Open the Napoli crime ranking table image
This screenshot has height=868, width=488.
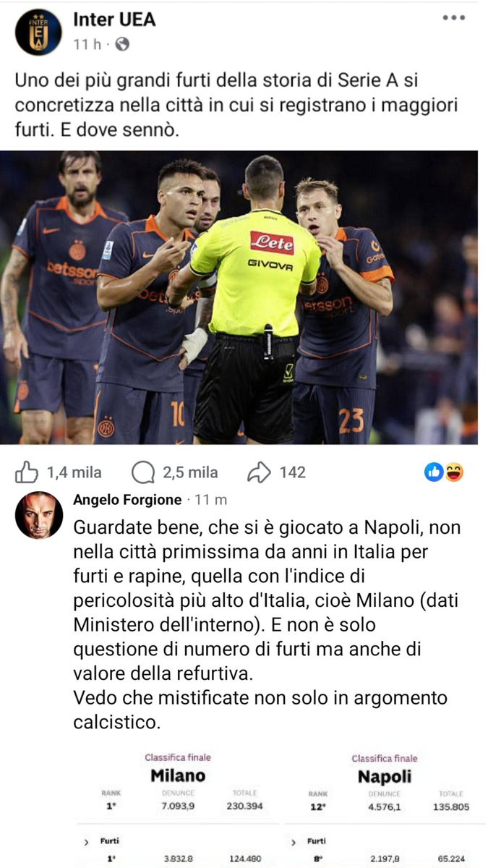(385, 808)
